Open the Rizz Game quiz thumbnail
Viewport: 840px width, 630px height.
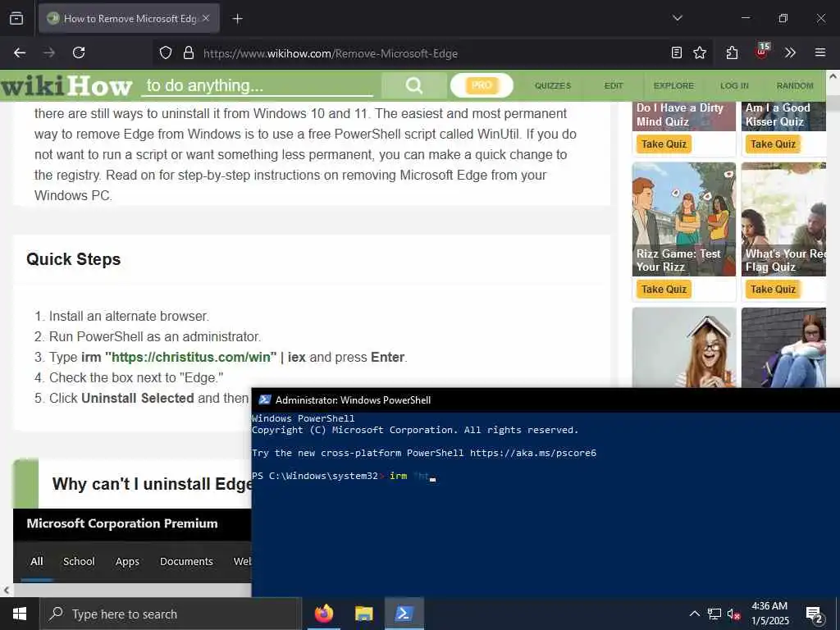[x=684, y=220]
